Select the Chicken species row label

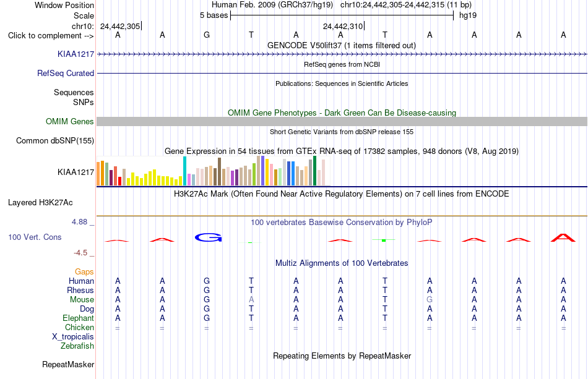pyautogui.click(x=79, y=328)
